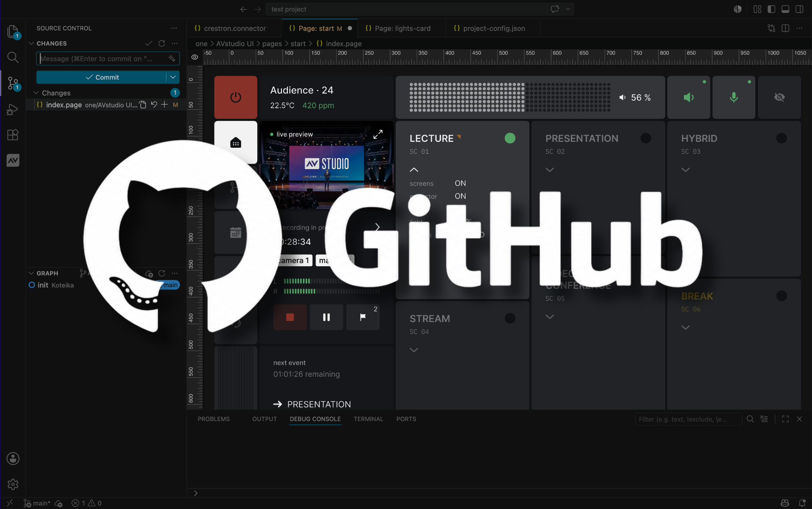Toggle the ruler eye visibility icon
The height and width of the screenshot is (509, 812).
tap(195, 57)
